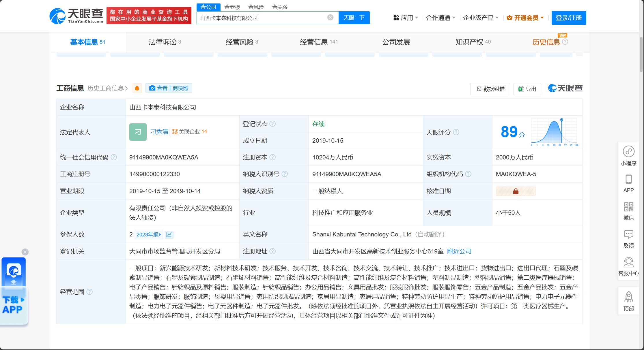Screen dimensions: 644x350
Task: Click help icon beside 纳税人识别号
Action: click(285, 174)
